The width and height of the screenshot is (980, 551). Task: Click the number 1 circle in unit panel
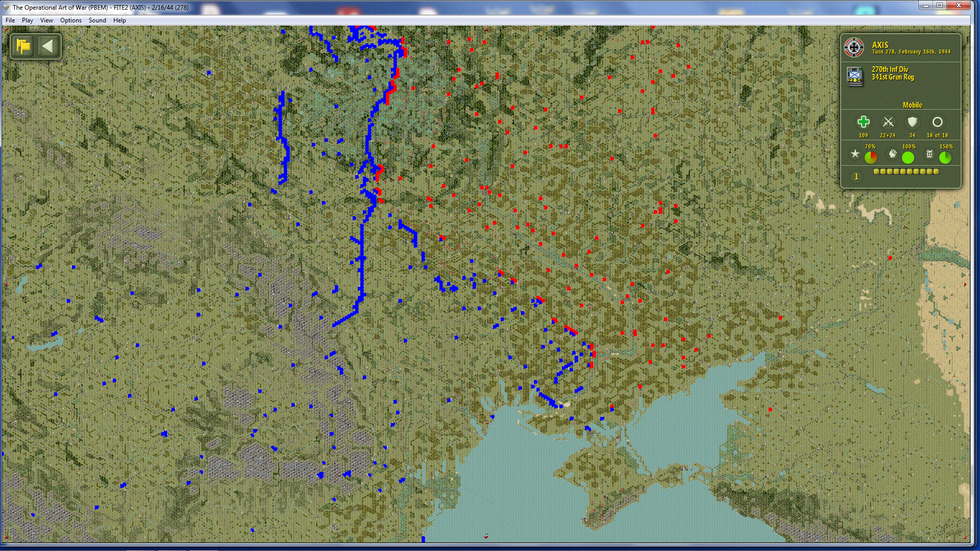point(856,177)
